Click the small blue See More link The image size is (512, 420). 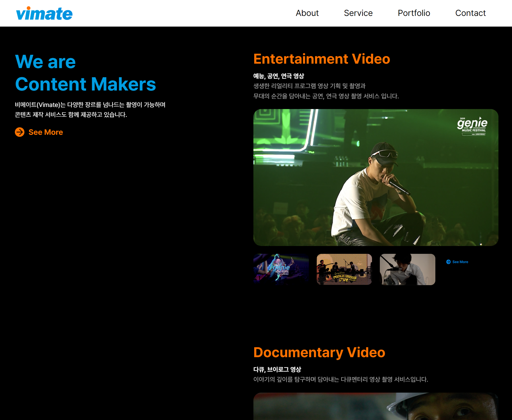460,262
